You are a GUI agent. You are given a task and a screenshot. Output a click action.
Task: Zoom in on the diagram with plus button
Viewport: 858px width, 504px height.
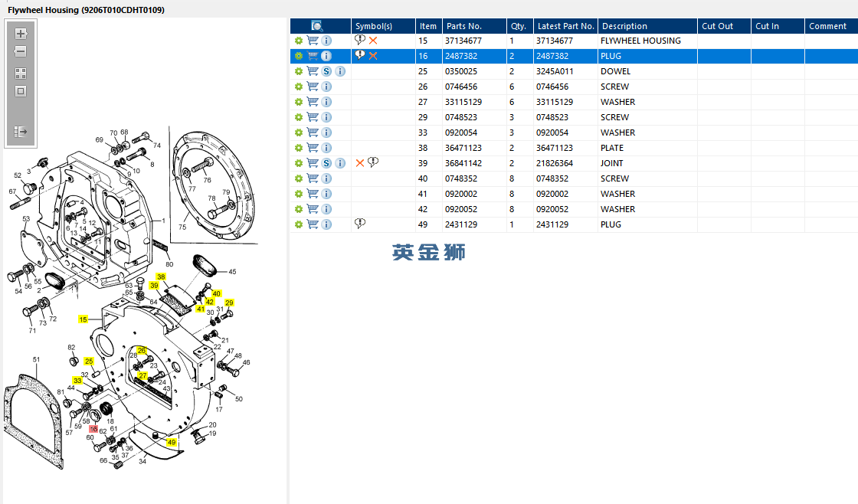point(21,34)
